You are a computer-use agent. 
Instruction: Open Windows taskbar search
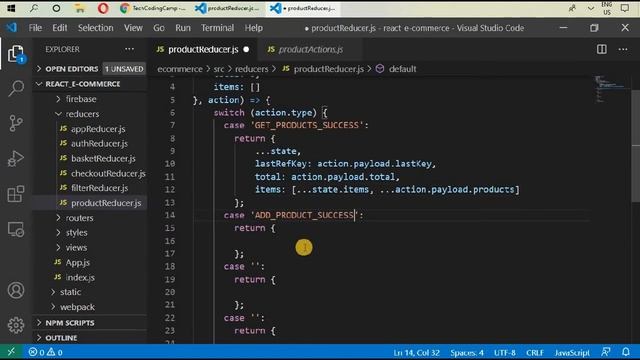pyautogui.click(x=34, y=8)
